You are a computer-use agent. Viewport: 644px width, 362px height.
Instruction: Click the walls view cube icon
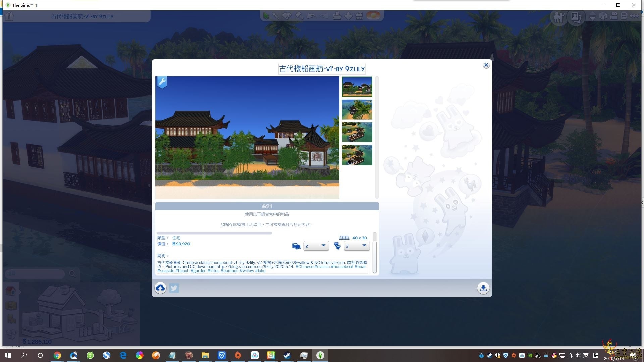[x=603, y=16]
